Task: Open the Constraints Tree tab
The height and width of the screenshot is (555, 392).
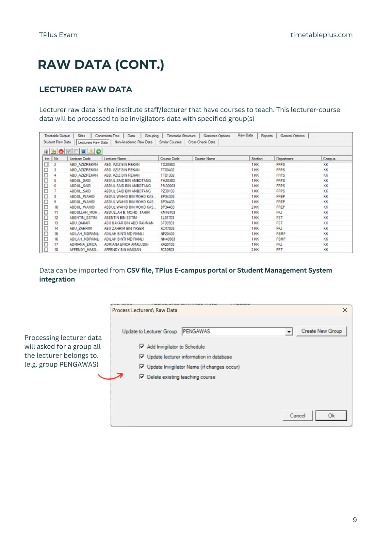Action: [x=107, y=136]
